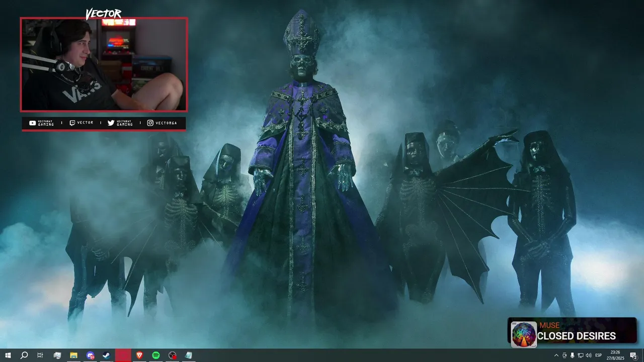Viewport: 644px width, 362px height.
Task: Click the Instagram VECTORGA label
Action: coord(162,123)
